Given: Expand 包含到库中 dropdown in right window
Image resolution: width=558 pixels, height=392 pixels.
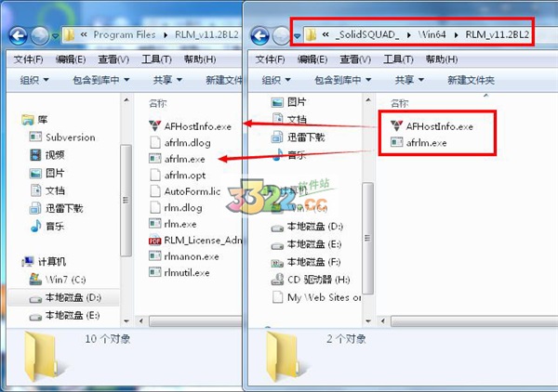Looking at the screenshot, I should click(x=342, y=80).
